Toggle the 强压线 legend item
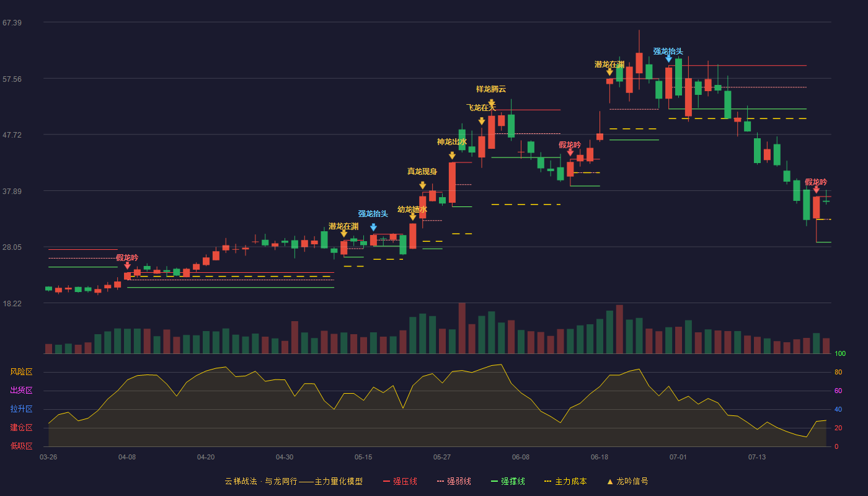Viewport: 868px width, 496px height. pos(400,481)
